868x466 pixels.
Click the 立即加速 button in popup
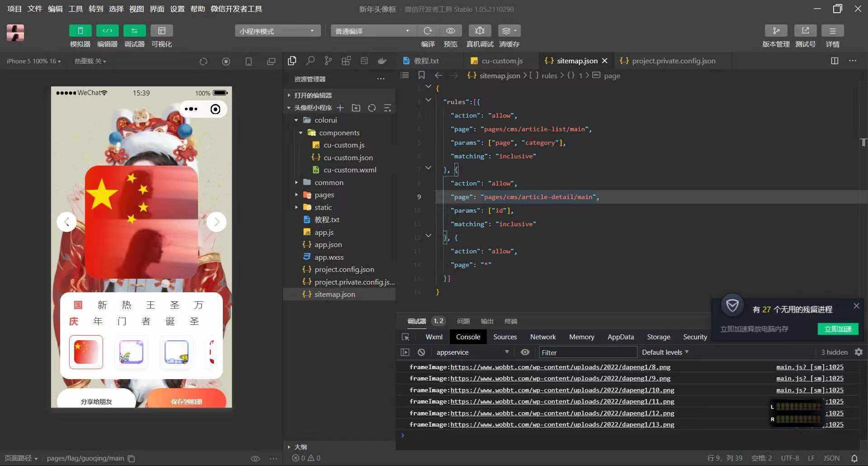837,329
